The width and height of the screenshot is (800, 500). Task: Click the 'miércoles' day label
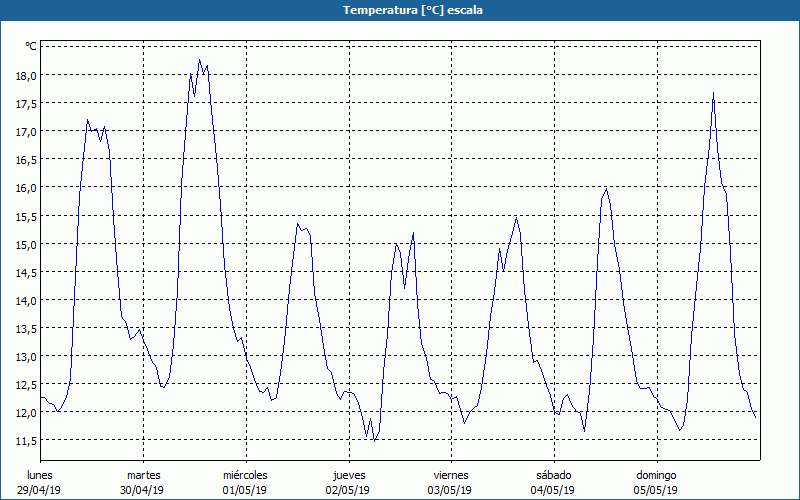click(245, 475)
